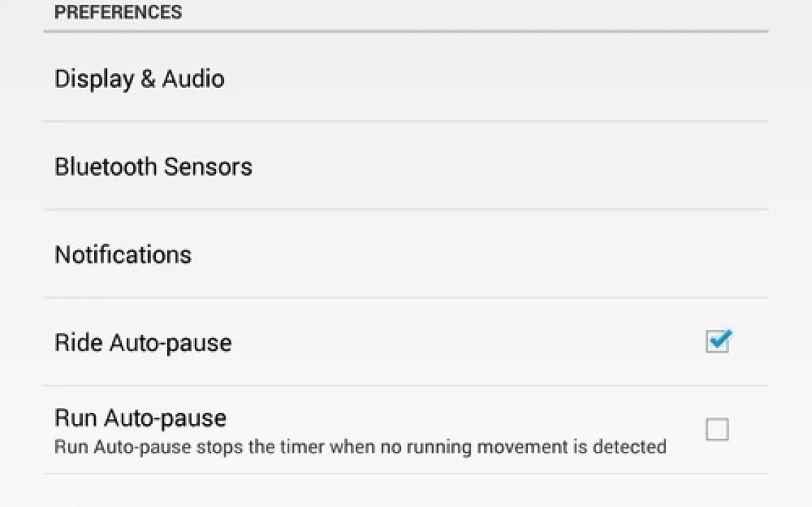Select the Bluetooth Sensors row
The height and width of the screenshot is (507, 812).
coord(405,167)
